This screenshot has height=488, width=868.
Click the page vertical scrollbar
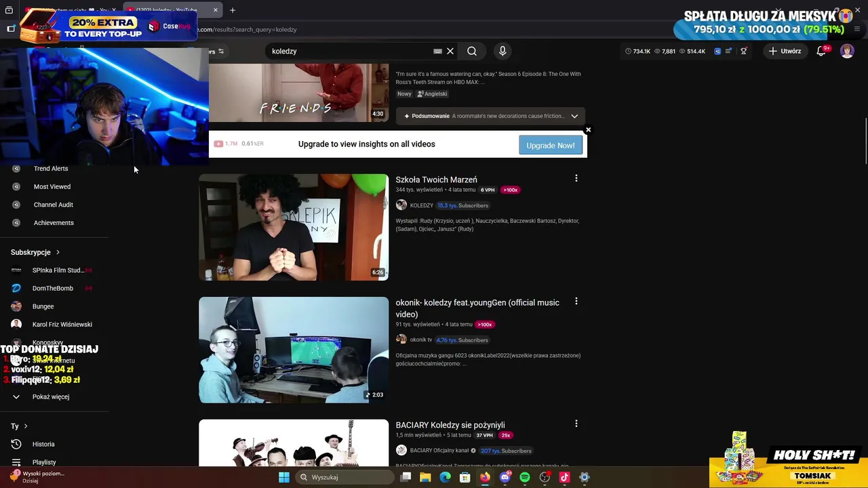[x=865, y=141]
